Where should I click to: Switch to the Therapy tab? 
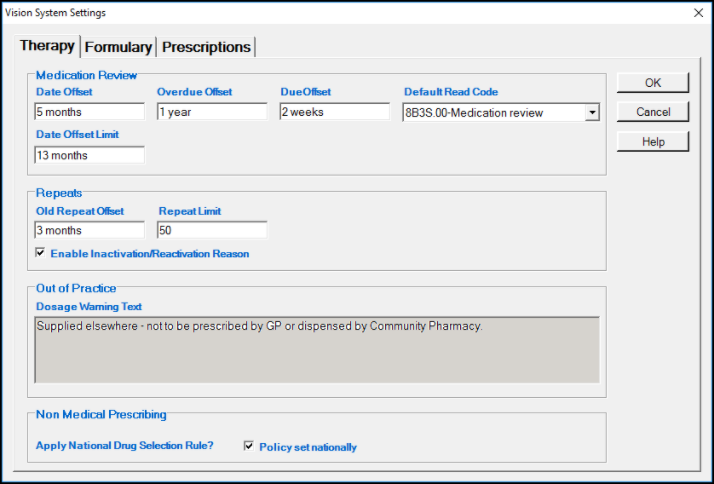point(47,46)
